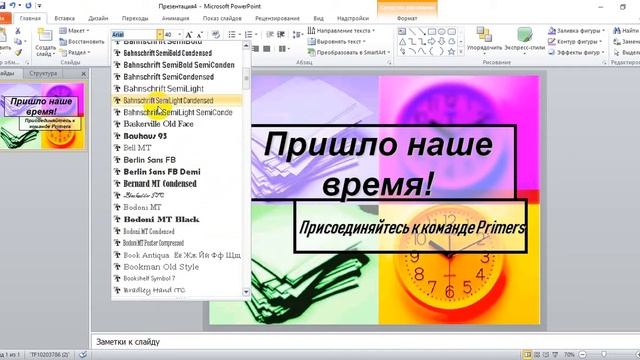Switch to the Структура pane tab
The height and width of the screenshot is (360, 640).
(x=43, y=73)
